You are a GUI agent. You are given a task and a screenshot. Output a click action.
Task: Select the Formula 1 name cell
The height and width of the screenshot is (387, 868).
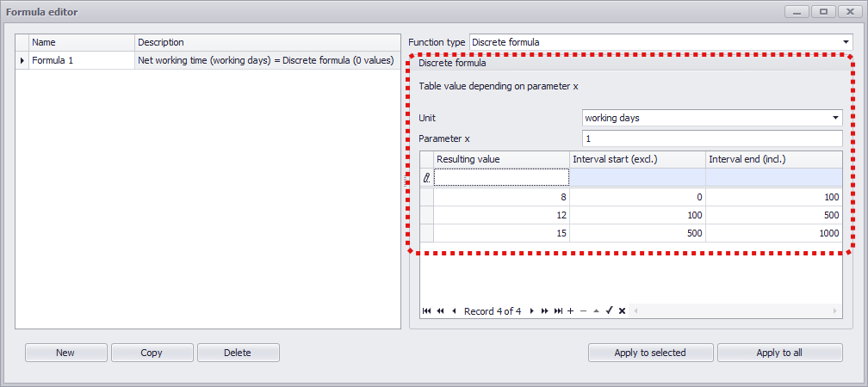82,60
